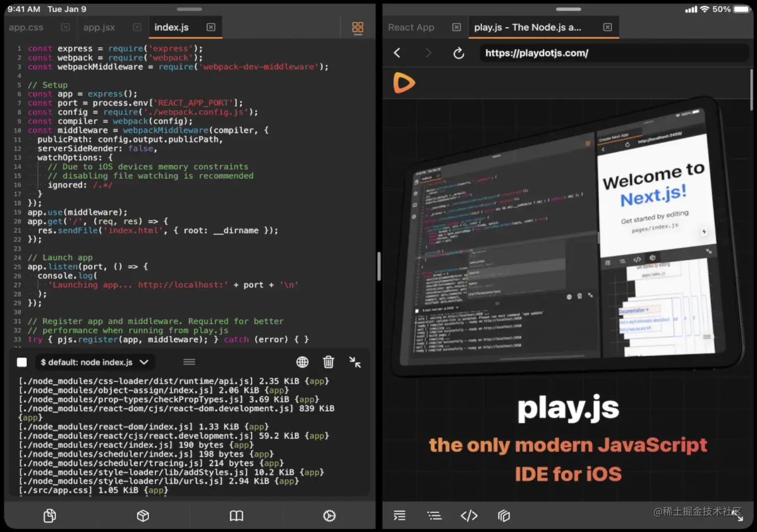Close the app.css tab
757x532 pixels.
66,27
